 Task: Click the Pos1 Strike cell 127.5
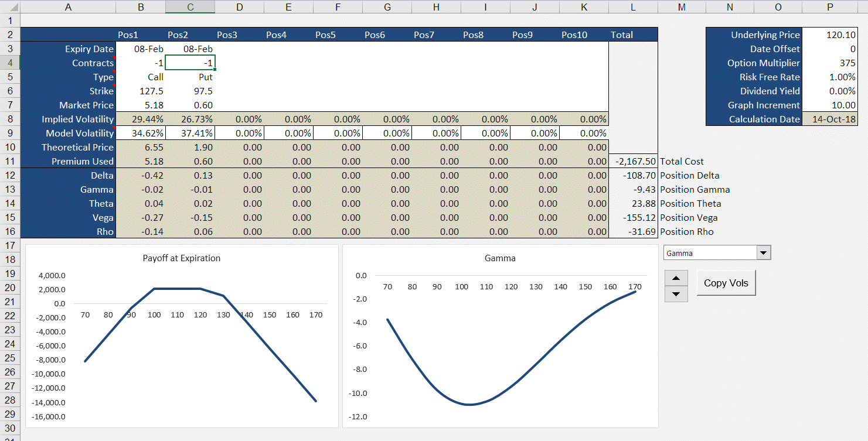tap(141, 91)
